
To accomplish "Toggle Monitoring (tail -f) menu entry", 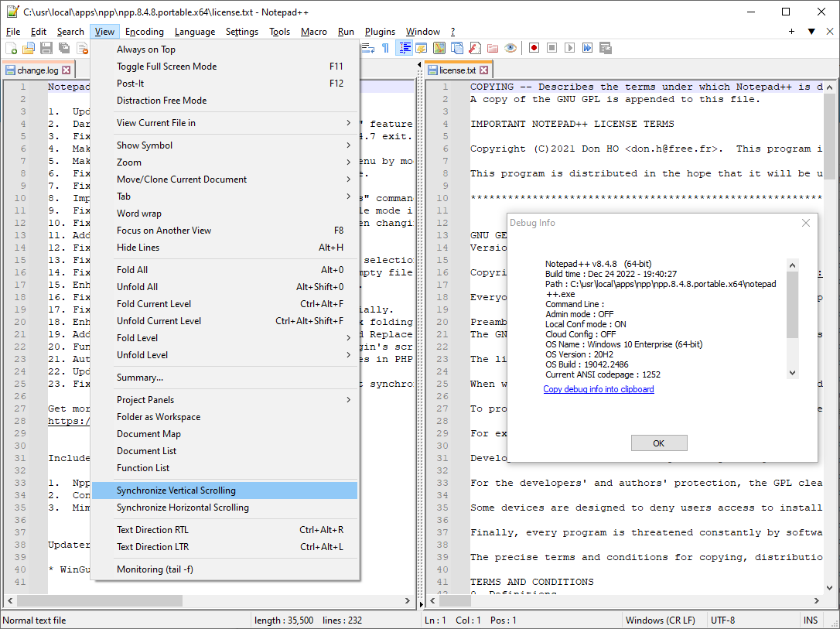I will [225, 569].
